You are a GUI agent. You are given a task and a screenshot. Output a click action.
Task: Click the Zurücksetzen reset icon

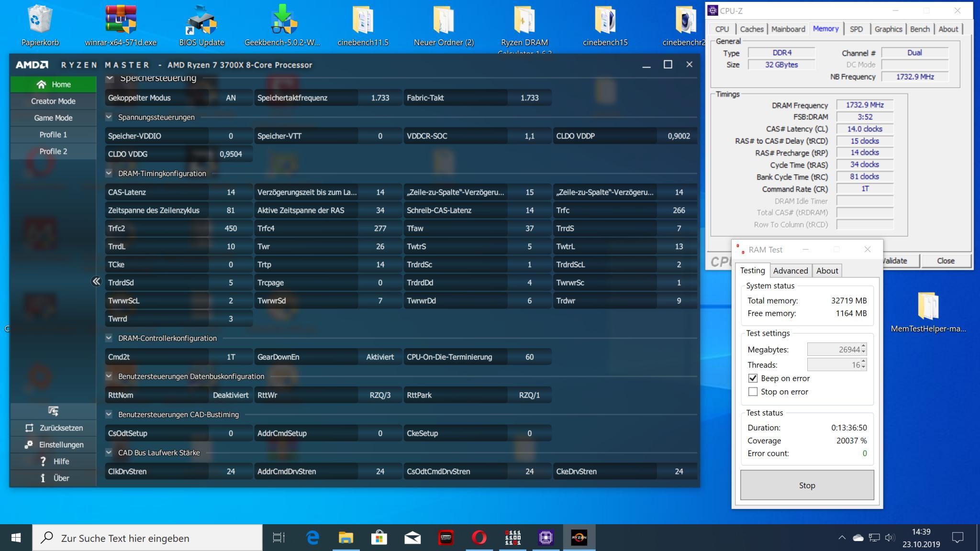point(30,428)
